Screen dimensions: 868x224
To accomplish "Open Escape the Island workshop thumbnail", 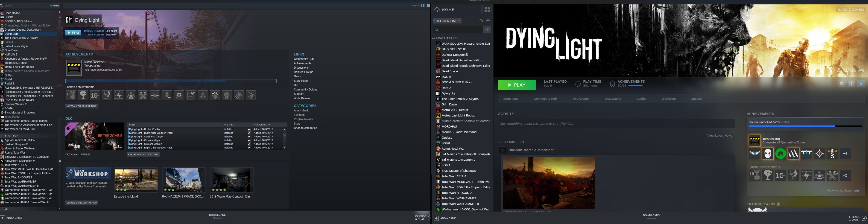I will [136, 180].
